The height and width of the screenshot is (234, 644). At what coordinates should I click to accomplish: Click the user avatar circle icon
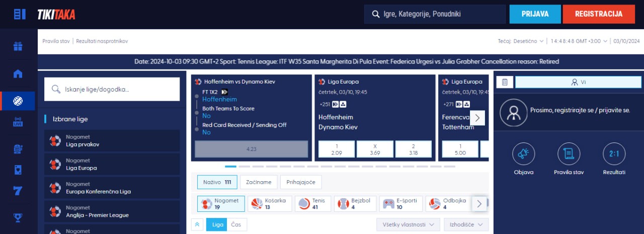point(513,113)
